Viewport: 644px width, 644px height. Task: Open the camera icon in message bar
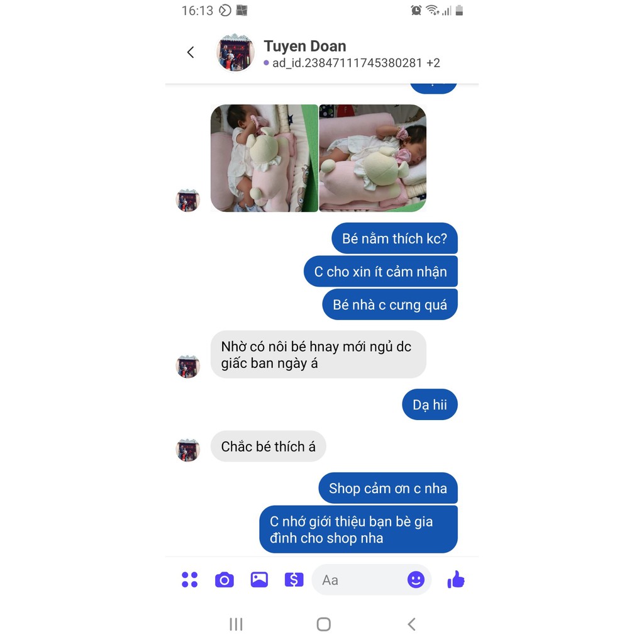click(x=225, y=580)
